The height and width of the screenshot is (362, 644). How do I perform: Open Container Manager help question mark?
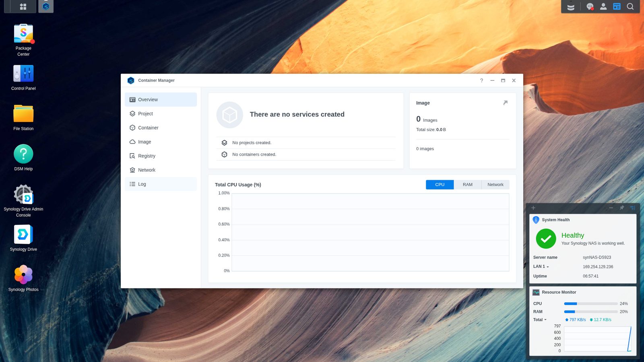point(481,80)
